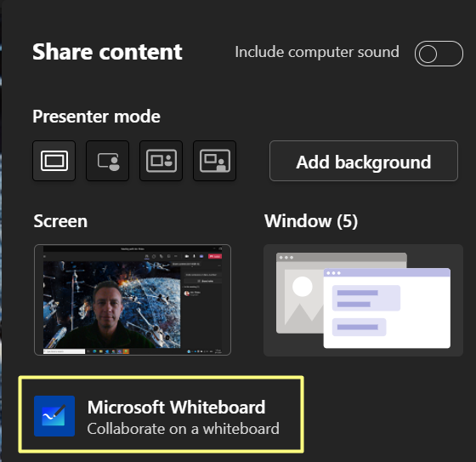Viewport: 476px width, 462px height.
Task: Click the Add background button
Action: click(364, 161)
